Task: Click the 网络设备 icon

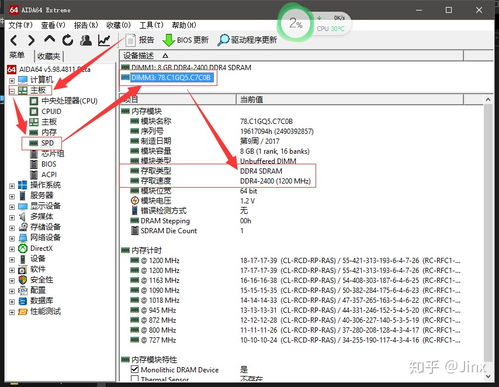Action: pos(23,238)
